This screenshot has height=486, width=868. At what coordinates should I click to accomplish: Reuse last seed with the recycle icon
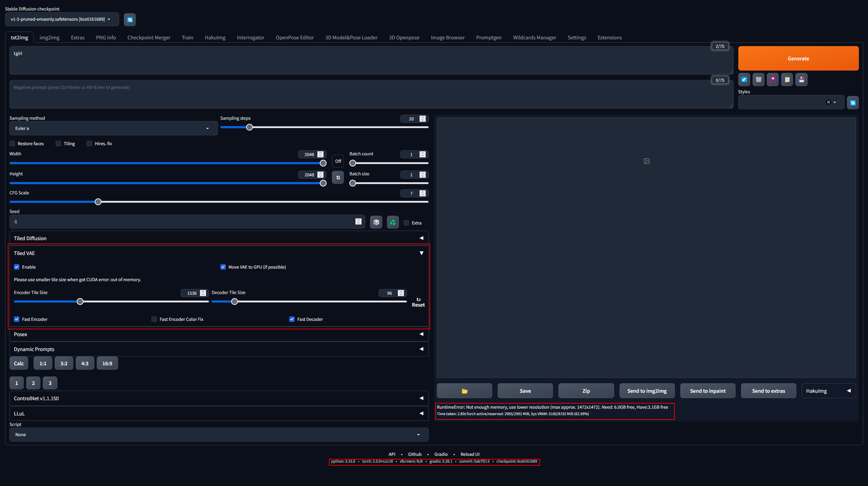click(393, 222)
